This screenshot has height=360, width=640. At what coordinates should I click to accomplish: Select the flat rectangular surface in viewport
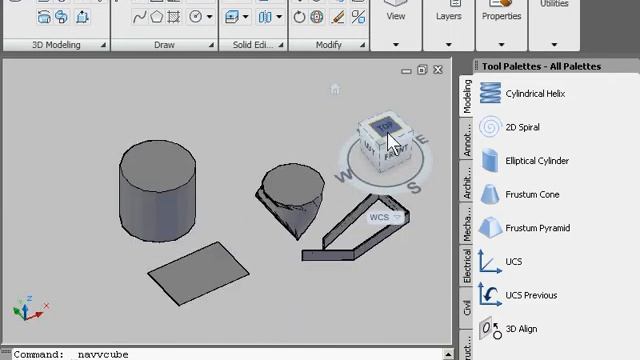coord(198,273)
